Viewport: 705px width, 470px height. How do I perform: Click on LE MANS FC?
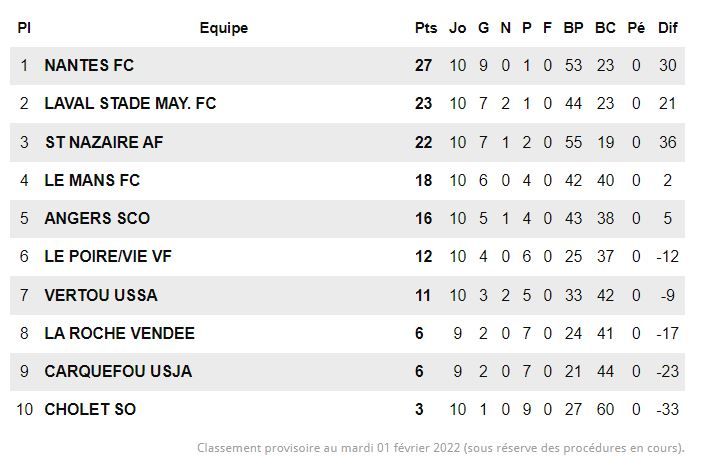[92, 180]
